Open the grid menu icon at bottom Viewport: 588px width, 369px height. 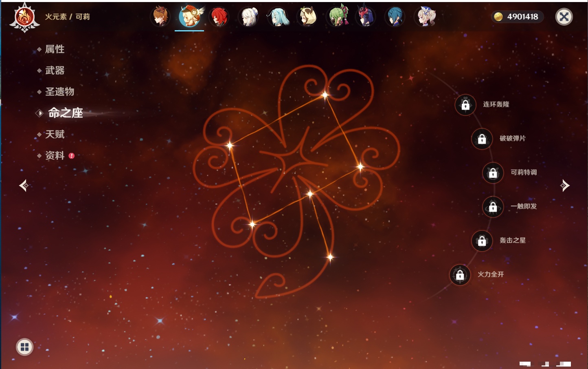pos(24,347)
